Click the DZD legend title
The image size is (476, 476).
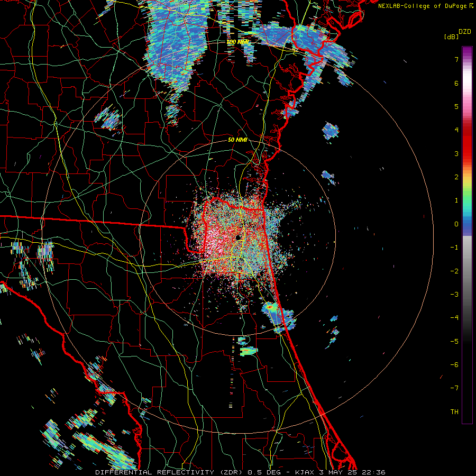point(465,32)
